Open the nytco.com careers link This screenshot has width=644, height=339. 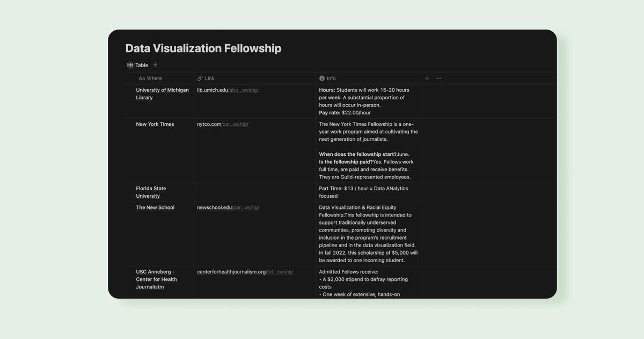(222, 124)
